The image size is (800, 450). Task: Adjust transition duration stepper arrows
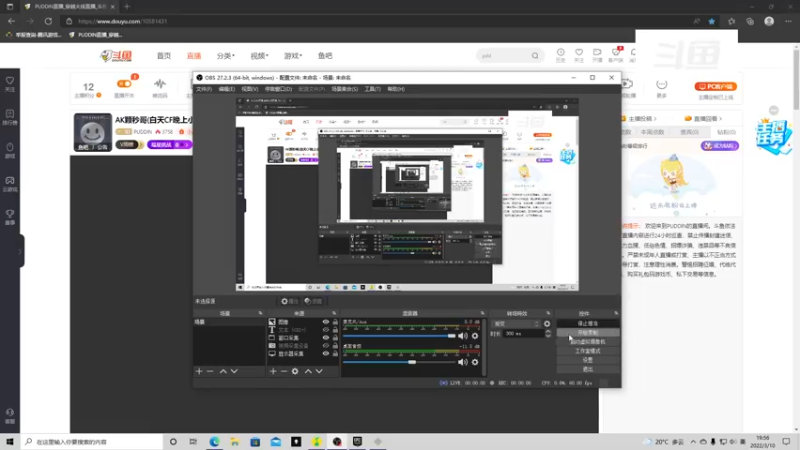click(548, 334)
